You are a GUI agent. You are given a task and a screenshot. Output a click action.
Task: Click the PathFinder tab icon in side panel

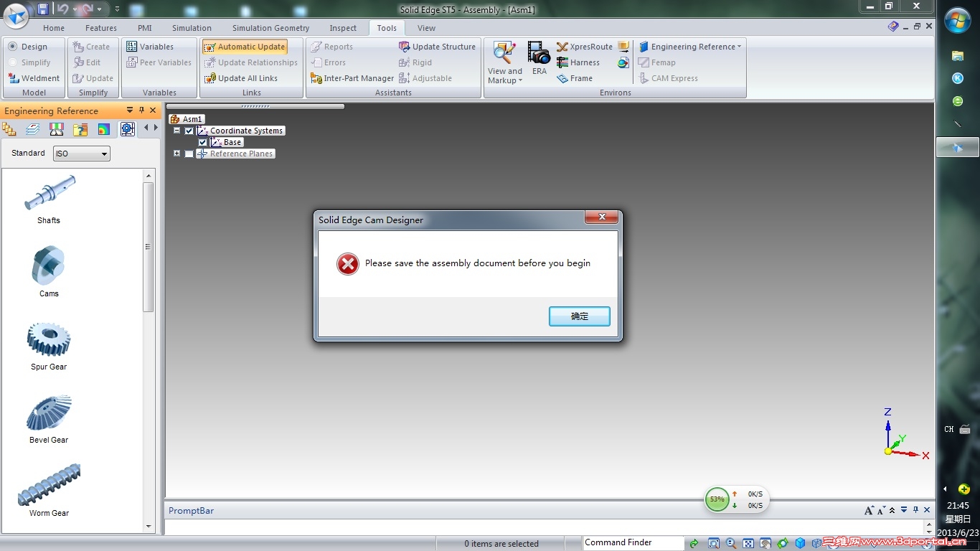(9, 129)
